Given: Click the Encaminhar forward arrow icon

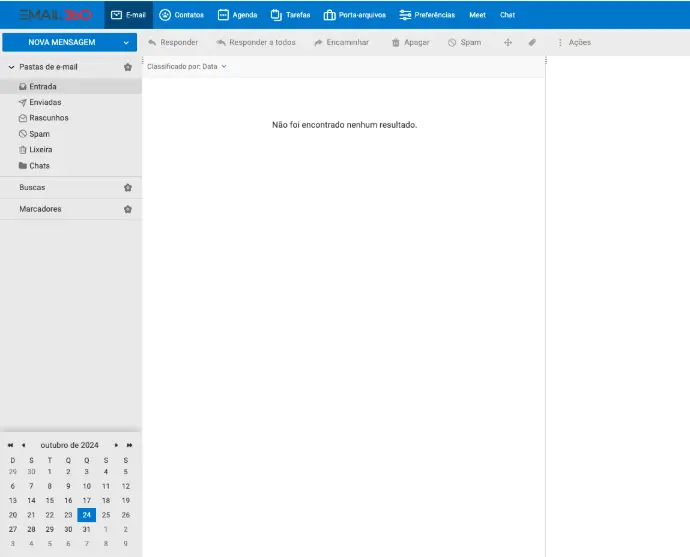Looking at the screenshot, I should [x=318, y=42].
